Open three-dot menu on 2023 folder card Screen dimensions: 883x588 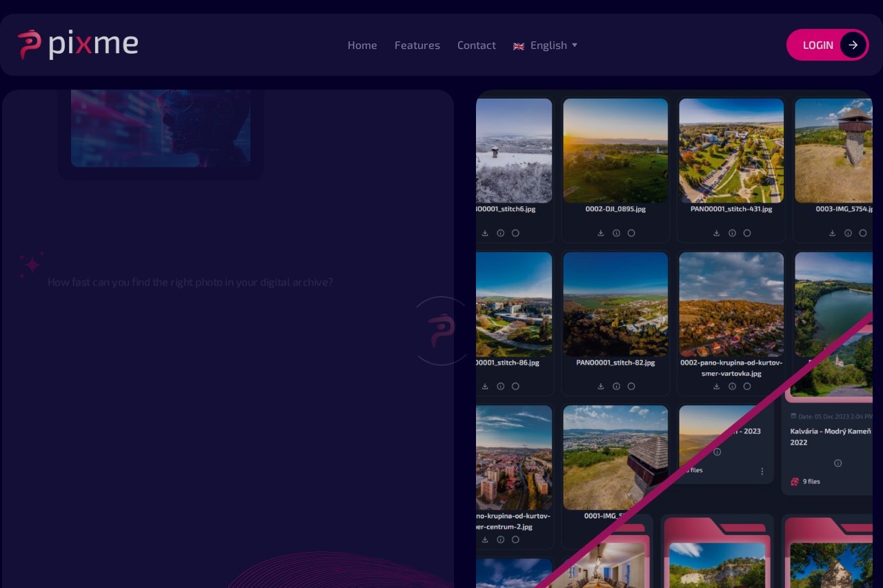762,472
